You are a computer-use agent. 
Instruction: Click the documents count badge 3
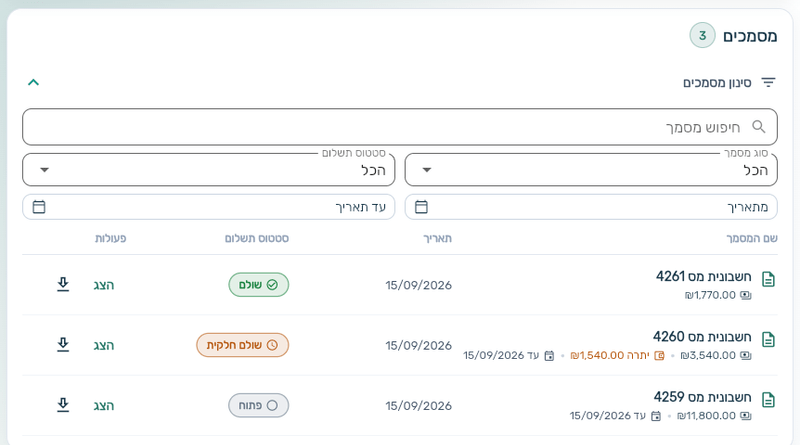point(703,35)
